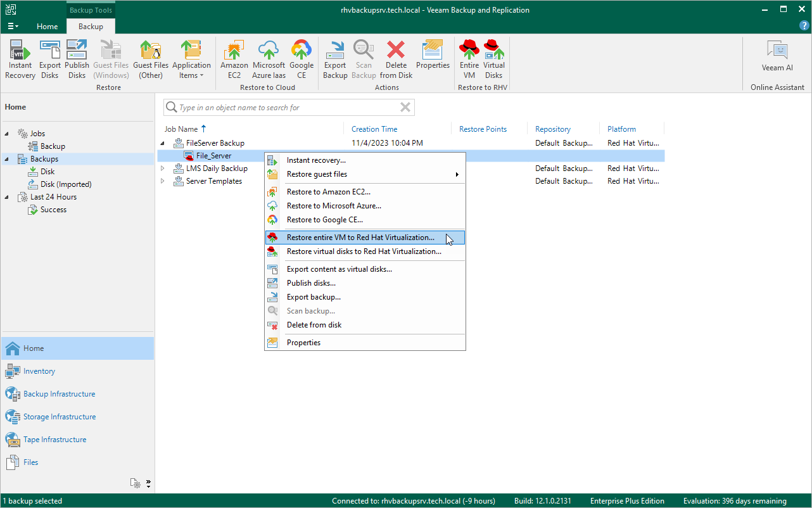This screenshot has height=508, width=812.
Task: Select the Backup ribbon tab
Action: (x=91, y=27)
